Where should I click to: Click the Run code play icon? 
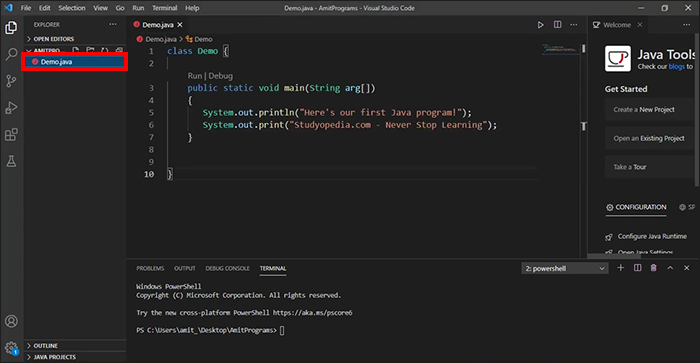coord(540,25)
